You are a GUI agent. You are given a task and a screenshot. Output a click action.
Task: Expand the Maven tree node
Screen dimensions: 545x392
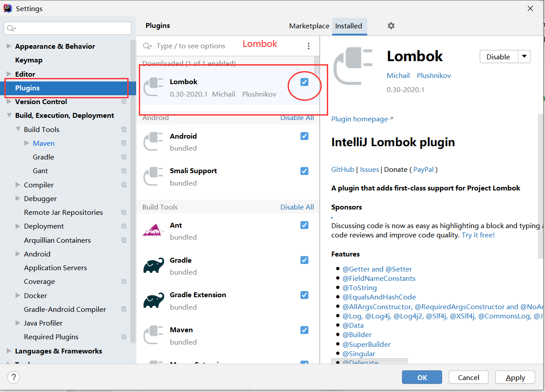(x=27, y=144)
